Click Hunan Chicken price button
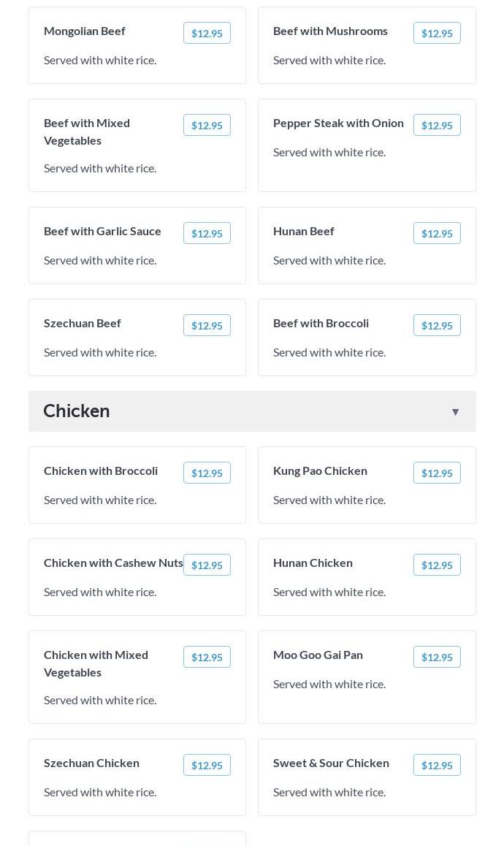This screenshot has width=504, height=846. (437, 565)
